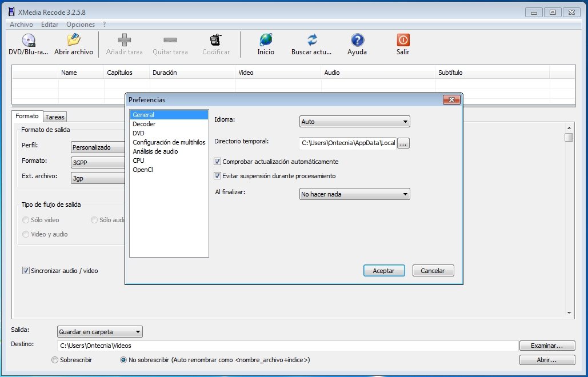Select the Sobrescribir radio button
588x377 pixels.
(x=55, y=360)
